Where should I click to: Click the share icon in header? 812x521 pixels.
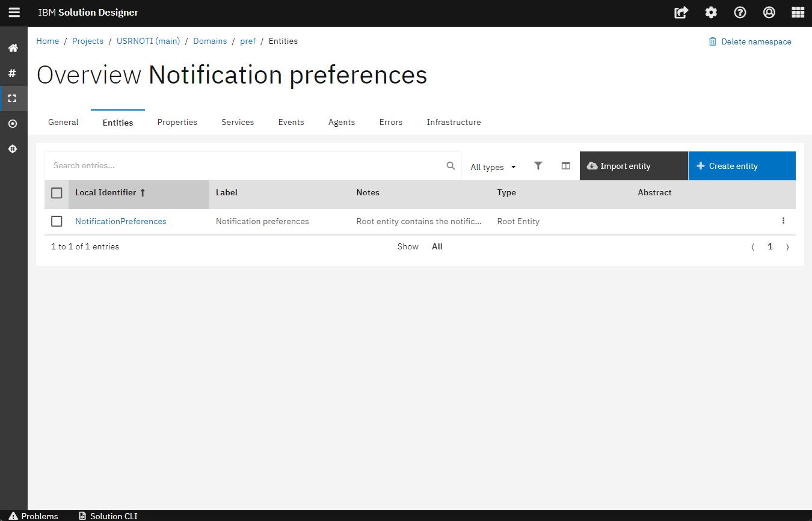coord(681,13)
